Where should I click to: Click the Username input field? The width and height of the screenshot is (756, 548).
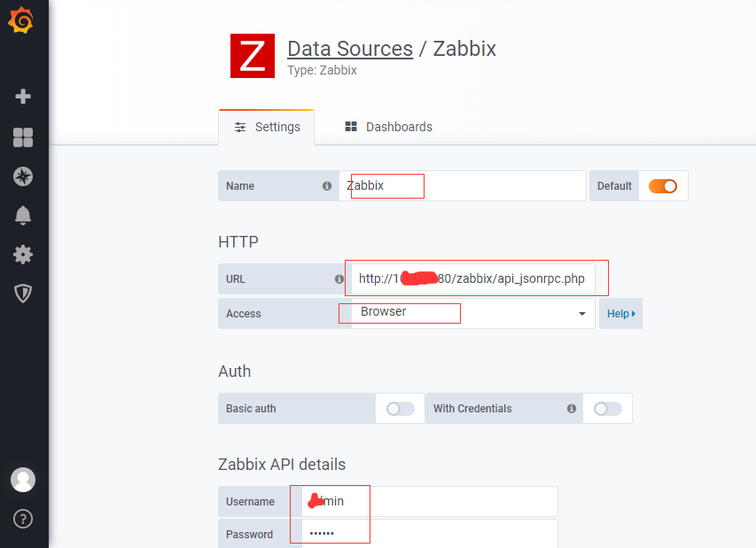coord(430,502)
